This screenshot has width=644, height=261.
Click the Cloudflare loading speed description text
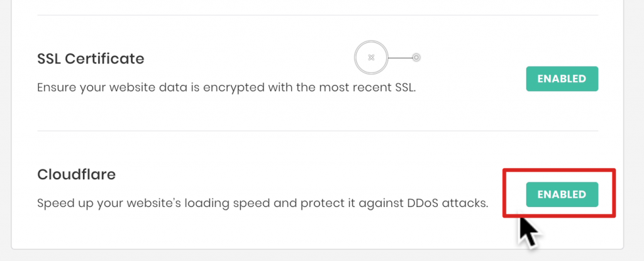click(x=262, y=204)
